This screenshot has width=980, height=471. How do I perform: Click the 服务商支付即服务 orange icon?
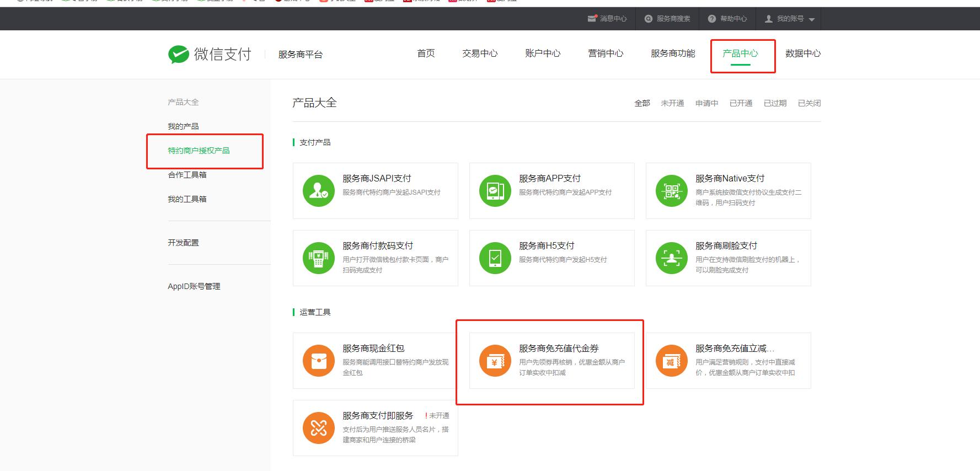pyautogui.click(x=319, y=428)
